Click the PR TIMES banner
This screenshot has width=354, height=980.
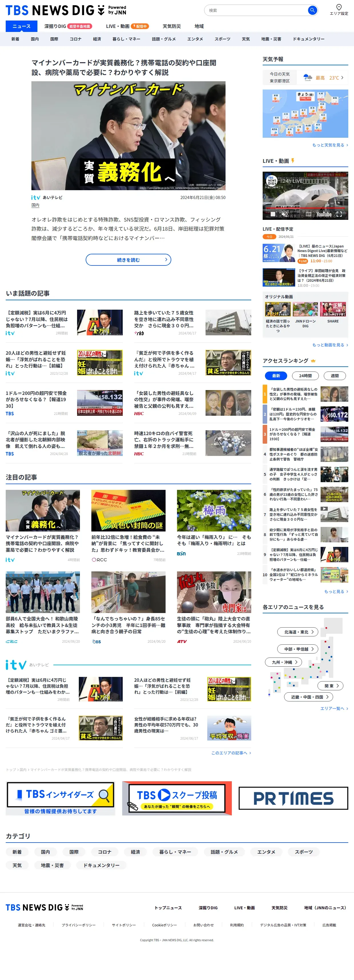pyautogui.click(x=293, y=798)
